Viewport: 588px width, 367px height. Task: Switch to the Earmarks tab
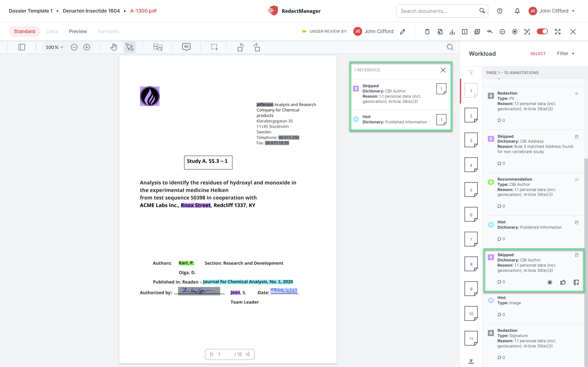click(x=108, y=32)
